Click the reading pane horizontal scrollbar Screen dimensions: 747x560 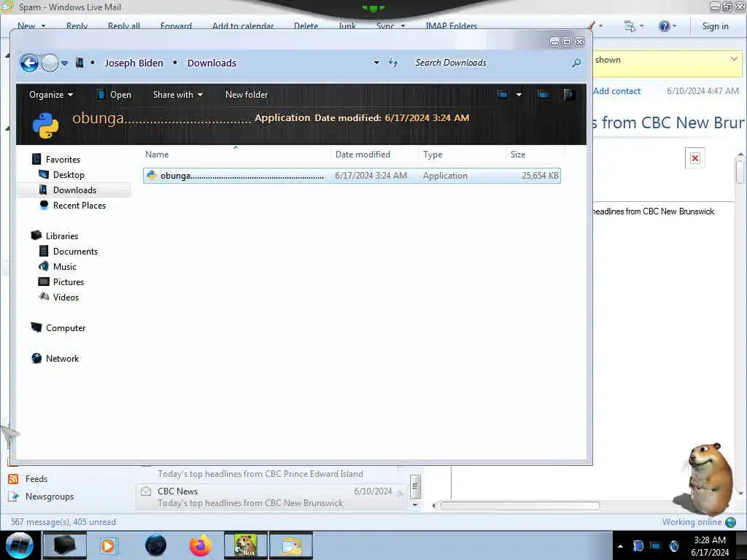click(519, 506)
